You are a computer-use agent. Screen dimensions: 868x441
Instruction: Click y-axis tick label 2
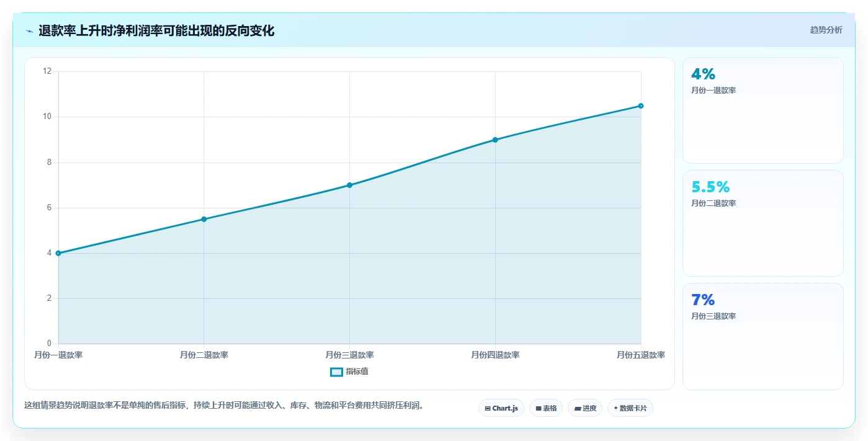[49, 298]
